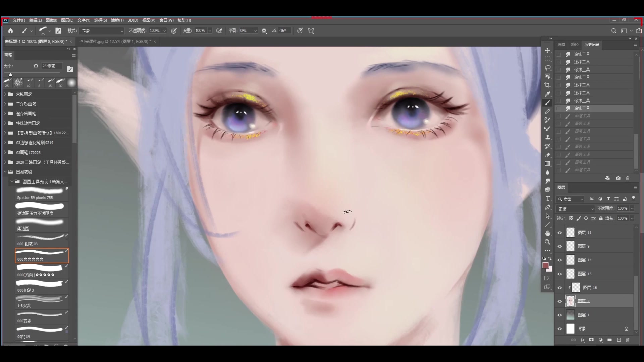The image size is (644, 362).
Task: Open the blend mode 模式 dropdown in options bar
Action: (x=102, y=31)
